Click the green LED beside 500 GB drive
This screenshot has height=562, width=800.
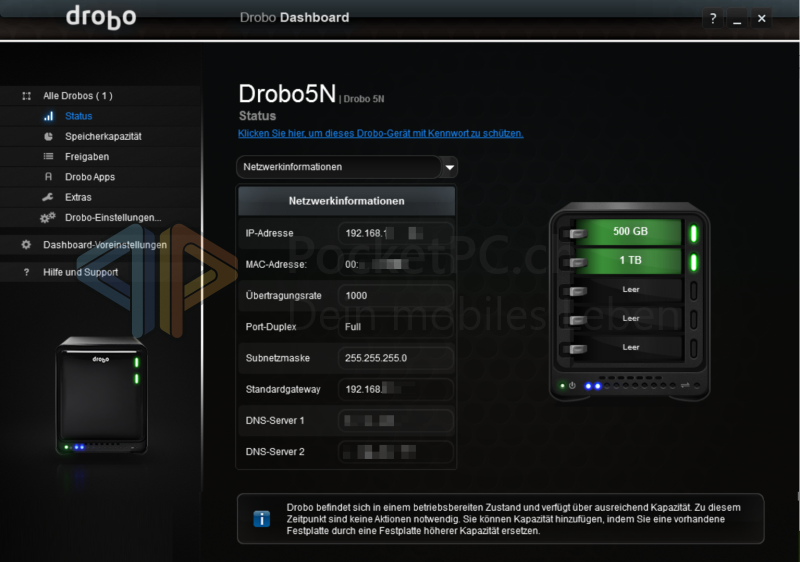coord(694,233)
